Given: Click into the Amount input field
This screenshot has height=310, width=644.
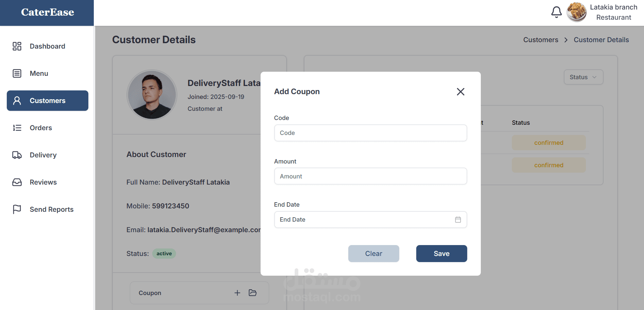Looking at the screenshot, I should 370,176.
